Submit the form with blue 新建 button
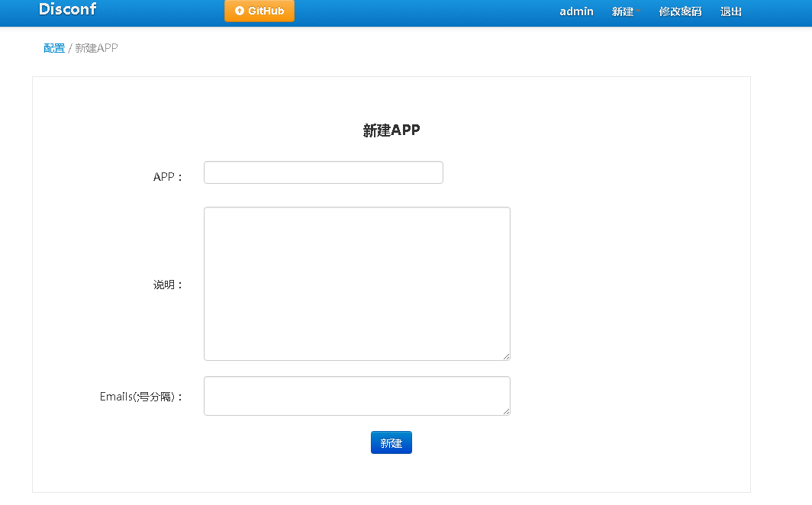This screenshot has height=505, width=812. coord(391,443)
